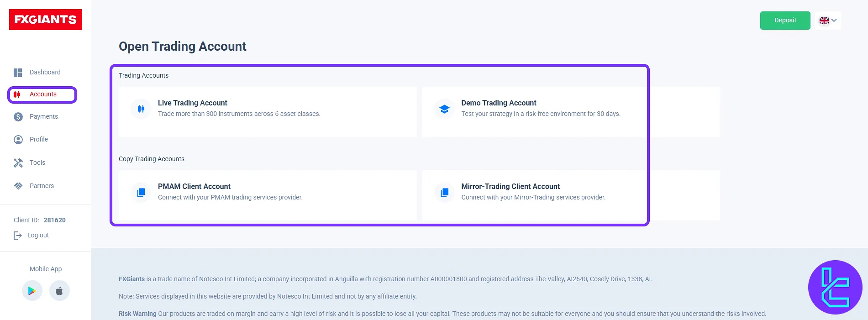Image resolution: width=868 pixels, height=320 pixels.
Task: Open the Tools menu item
Action: coord(37,163)
